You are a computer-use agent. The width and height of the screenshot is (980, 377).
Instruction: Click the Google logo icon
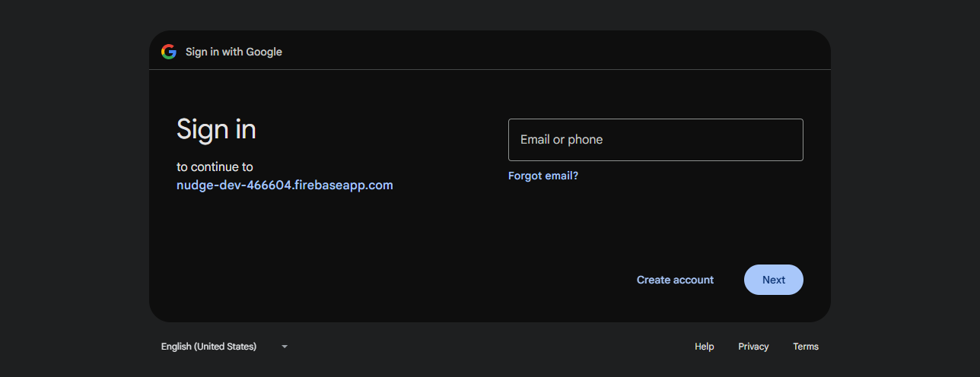169,52
